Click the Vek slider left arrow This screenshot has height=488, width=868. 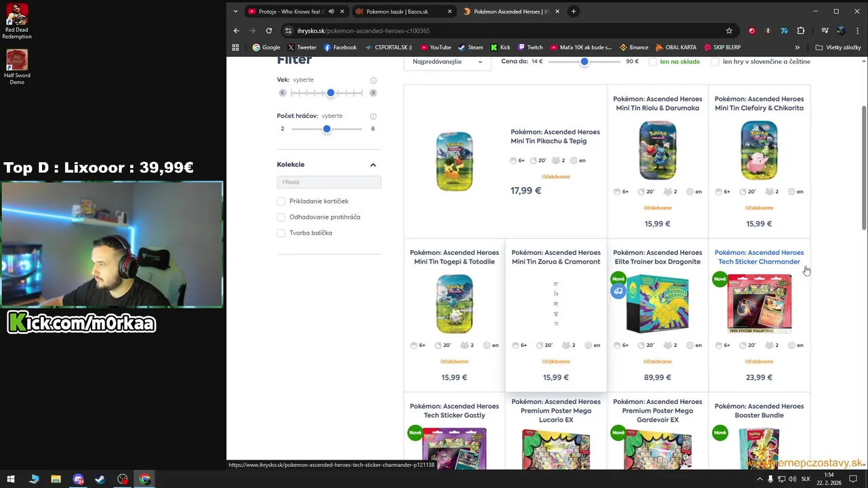283,93
